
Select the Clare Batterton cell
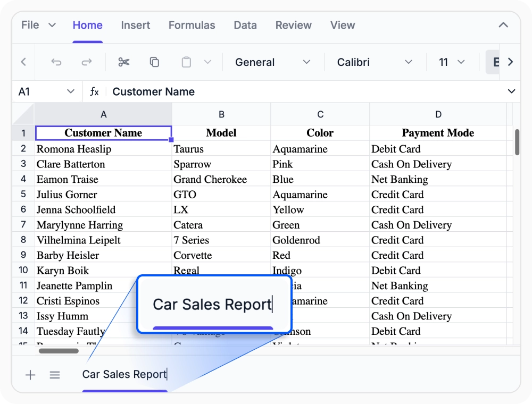103,164
